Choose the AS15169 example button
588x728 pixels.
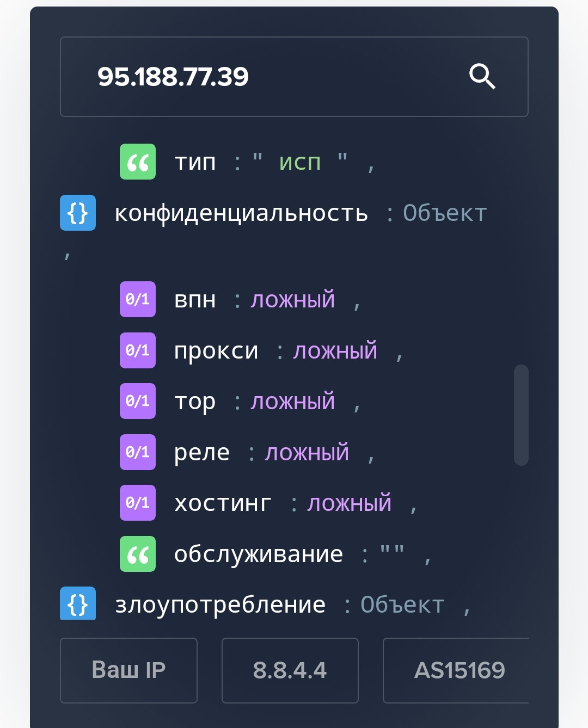coord(456,670)
